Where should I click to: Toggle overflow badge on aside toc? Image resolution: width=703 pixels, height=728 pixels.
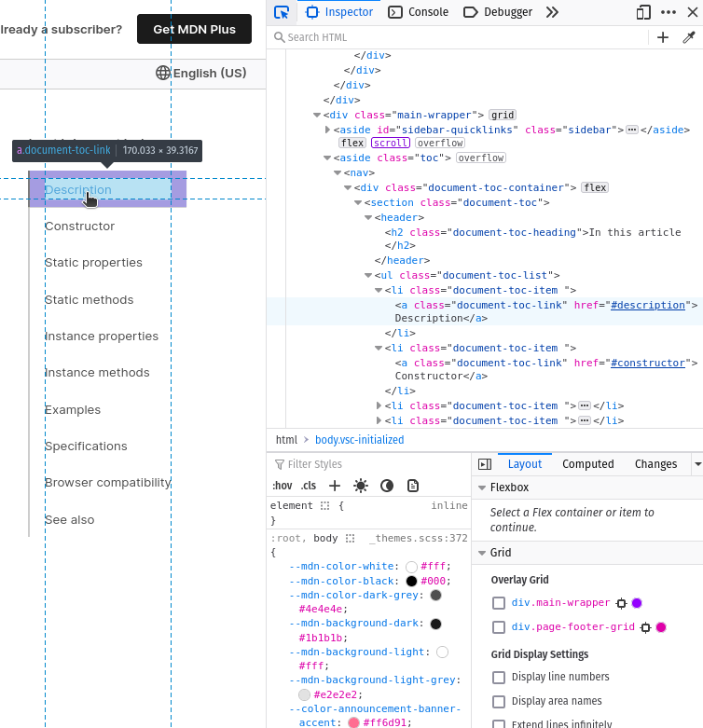[x=481, y=158]
